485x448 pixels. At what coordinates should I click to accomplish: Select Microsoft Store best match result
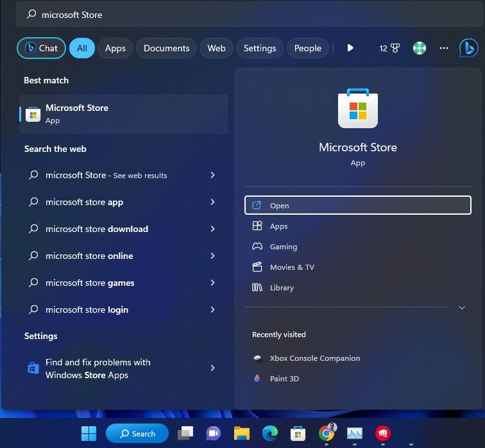[x=123, y=114]
